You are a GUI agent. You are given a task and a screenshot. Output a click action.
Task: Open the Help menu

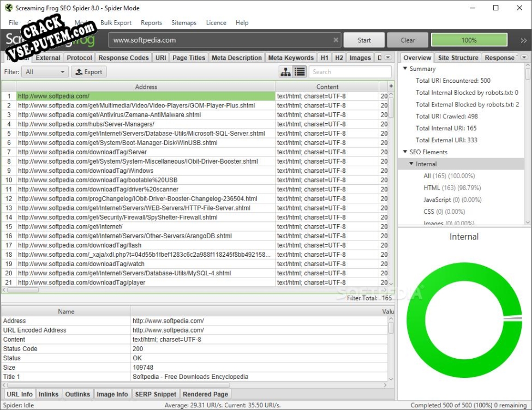(242, 23)
